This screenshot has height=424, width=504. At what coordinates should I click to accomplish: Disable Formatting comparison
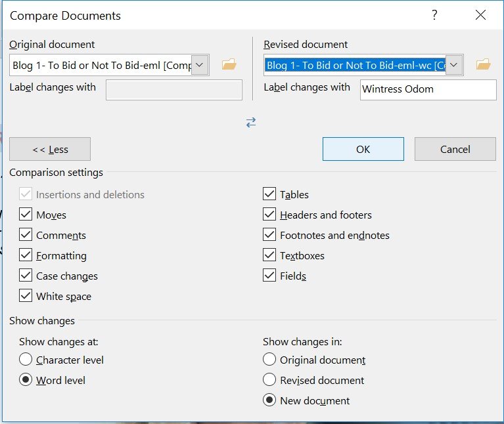tap(26, 255)
